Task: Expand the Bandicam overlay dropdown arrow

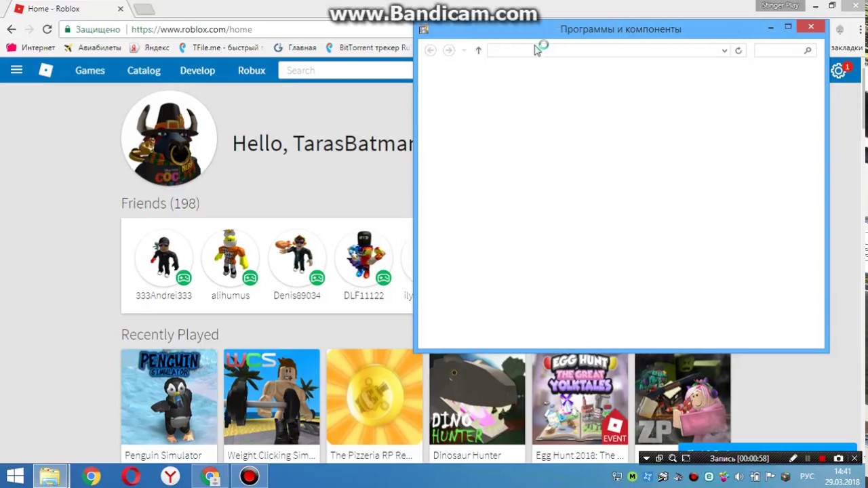Action: (x=646, y=458)
